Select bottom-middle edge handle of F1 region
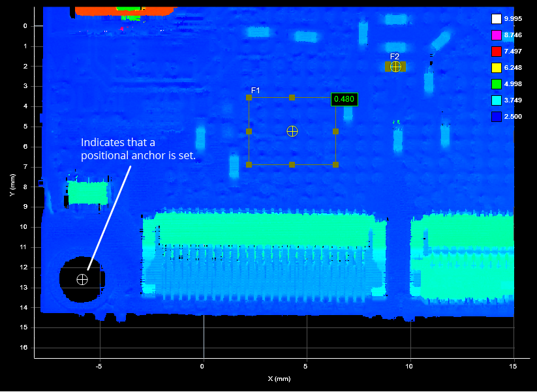Screen dimensions: 537x392 point(292,164)
